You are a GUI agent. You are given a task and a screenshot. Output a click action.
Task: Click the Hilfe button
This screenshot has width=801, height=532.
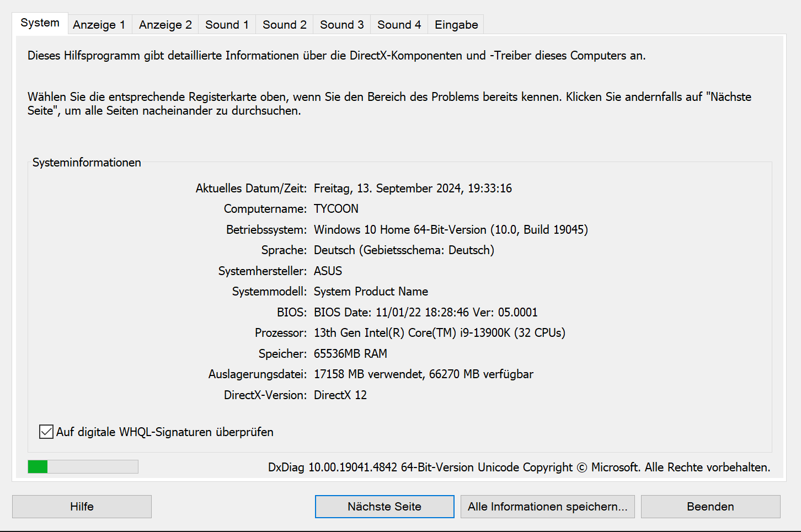coord(82,507)
